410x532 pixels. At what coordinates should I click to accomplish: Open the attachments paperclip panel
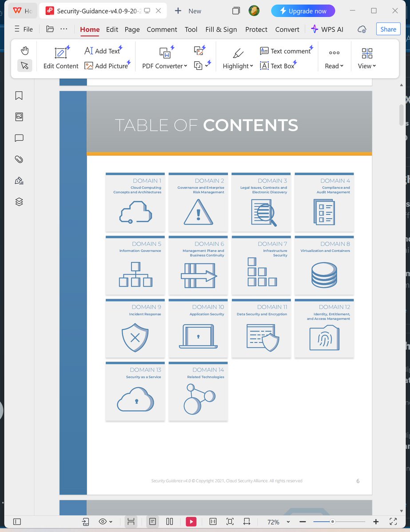(x=19, y=159)
